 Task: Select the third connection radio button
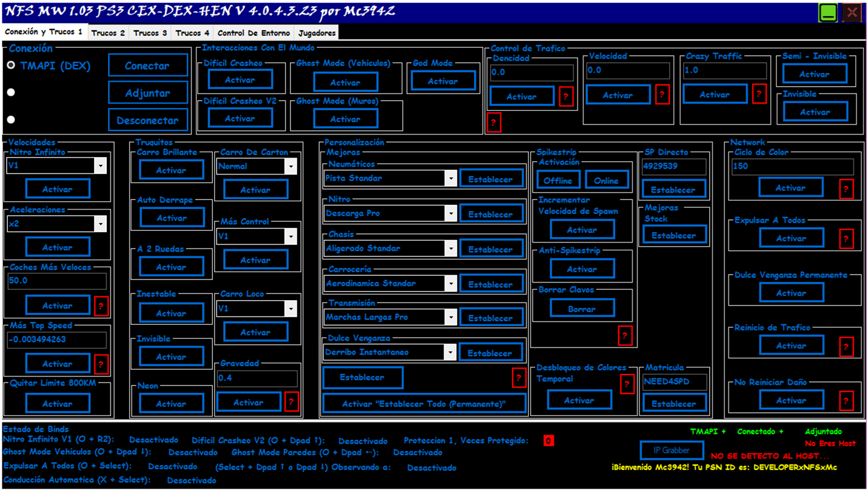pos(11,119)
